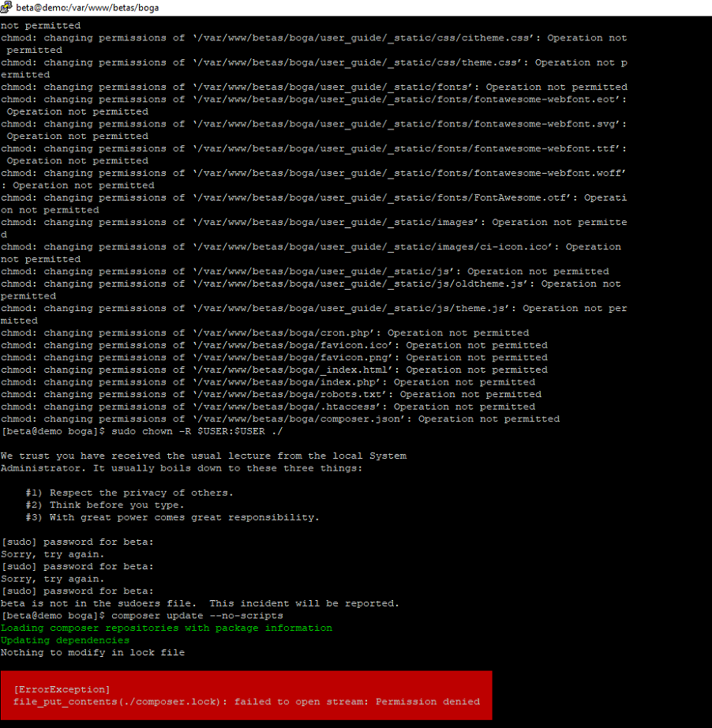Click the file_put_contents permission denied message

pyautogui.click(x=246, y=701)
